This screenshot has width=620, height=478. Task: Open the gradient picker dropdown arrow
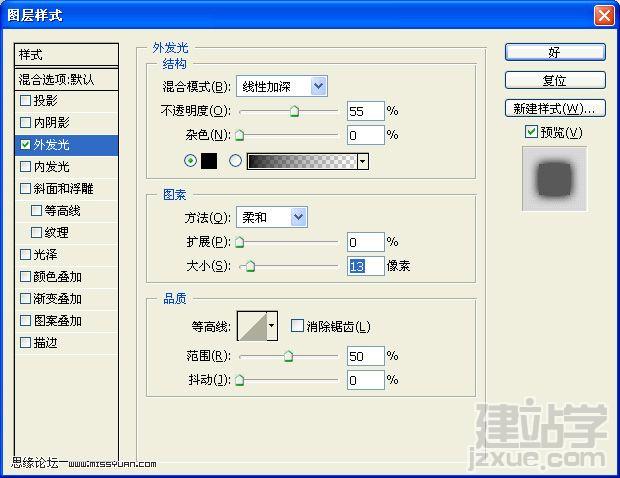tap(363, 161)
